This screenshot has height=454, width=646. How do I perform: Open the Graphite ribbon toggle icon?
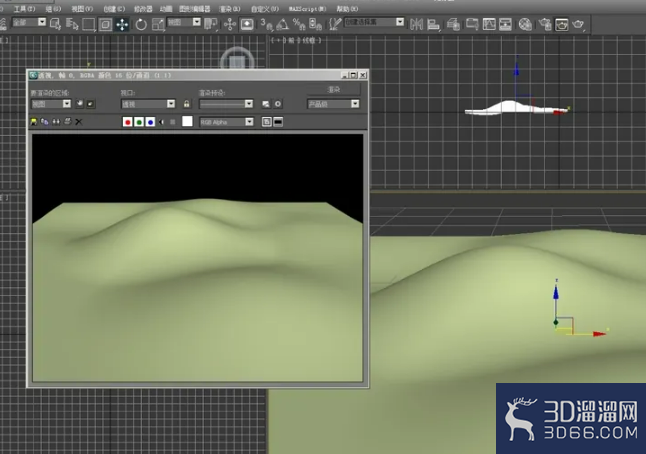click(x=472, y=25)
